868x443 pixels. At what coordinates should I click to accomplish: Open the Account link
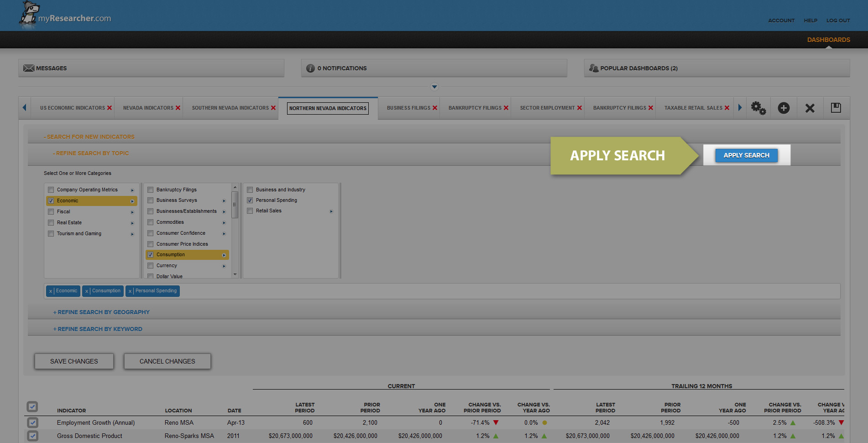[781, 21]
